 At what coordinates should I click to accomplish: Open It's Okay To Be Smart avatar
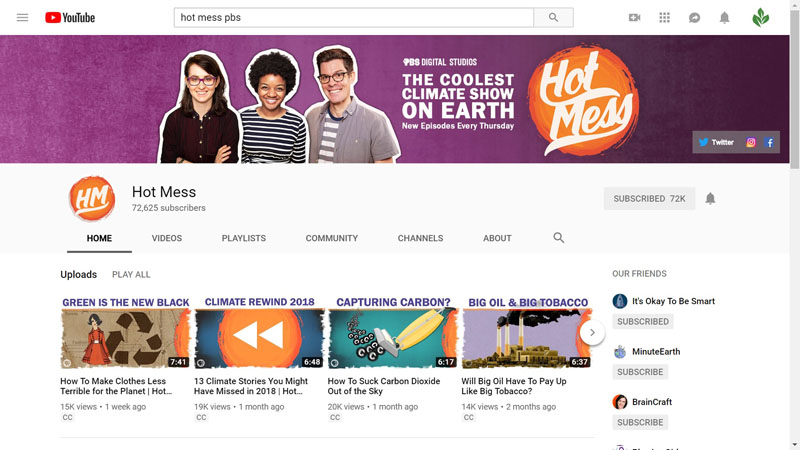(x=620, y=301)
